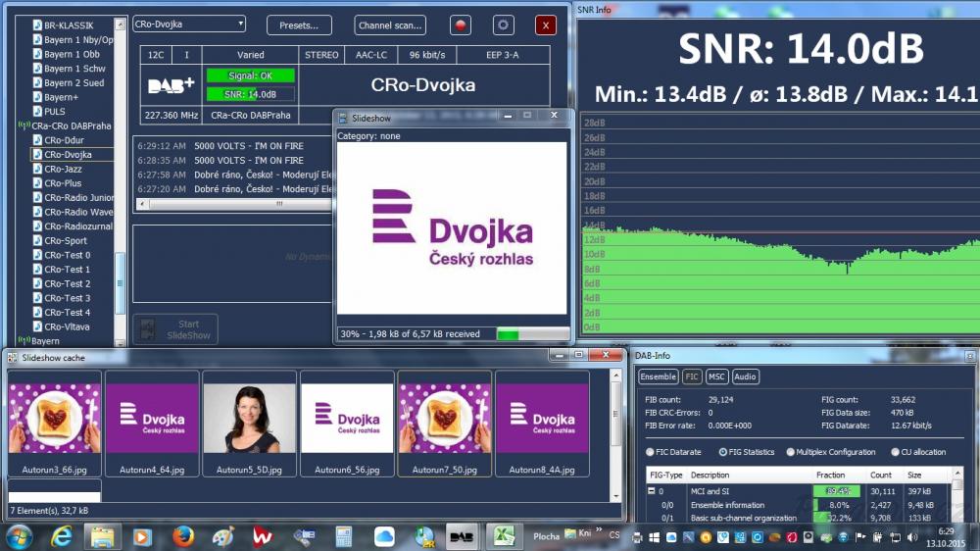980x551 pixels.
Task: Select CRo-Test 2 station
Action: tap(68, 283)
